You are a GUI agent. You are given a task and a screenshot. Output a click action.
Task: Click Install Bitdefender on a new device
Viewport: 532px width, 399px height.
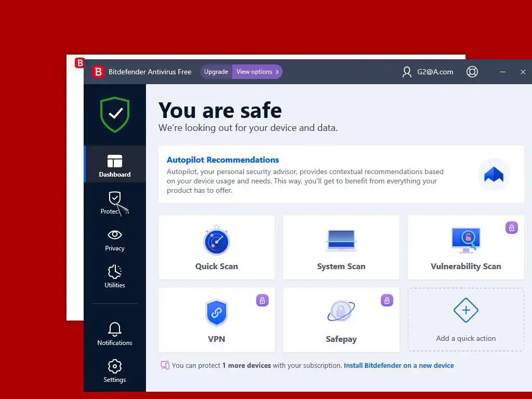click(x=398, y=365)
